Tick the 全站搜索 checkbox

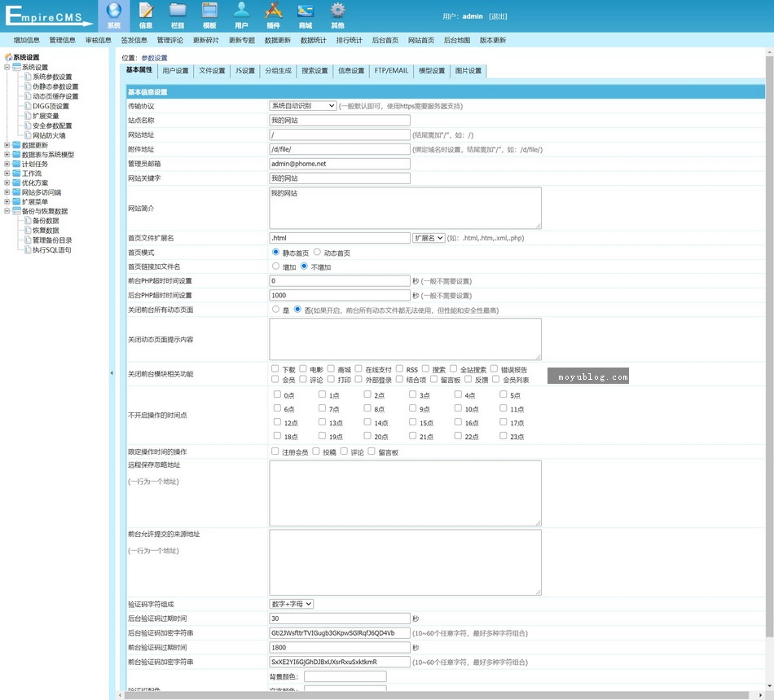(453, 369)
